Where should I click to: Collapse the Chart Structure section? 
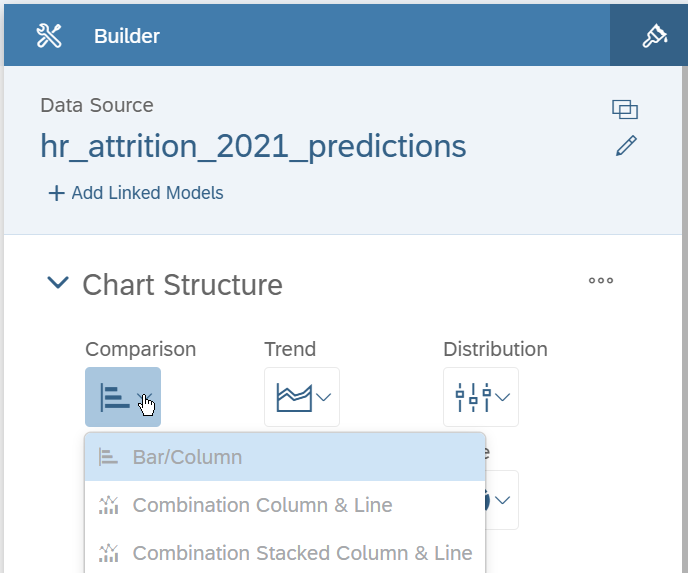[58, 283]
